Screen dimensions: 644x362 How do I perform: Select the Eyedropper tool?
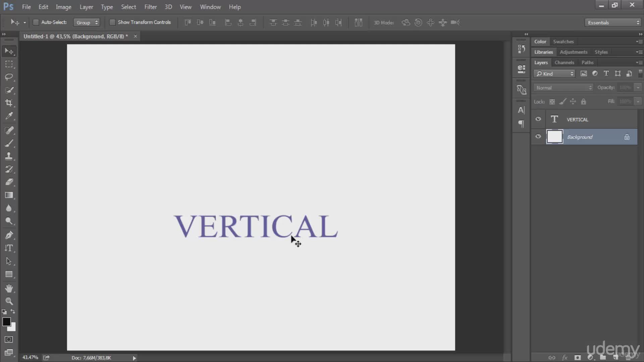[x=9, y=116]
